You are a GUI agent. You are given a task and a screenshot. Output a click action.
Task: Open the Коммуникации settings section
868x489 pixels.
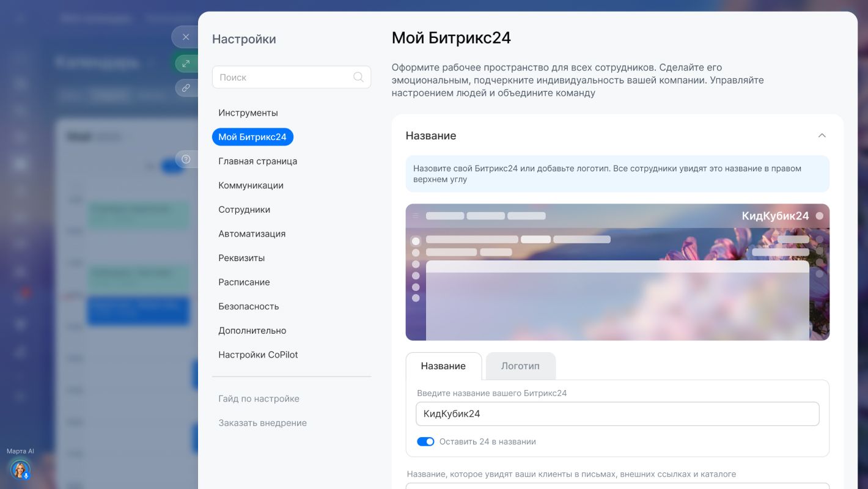[x=251, y=185]
